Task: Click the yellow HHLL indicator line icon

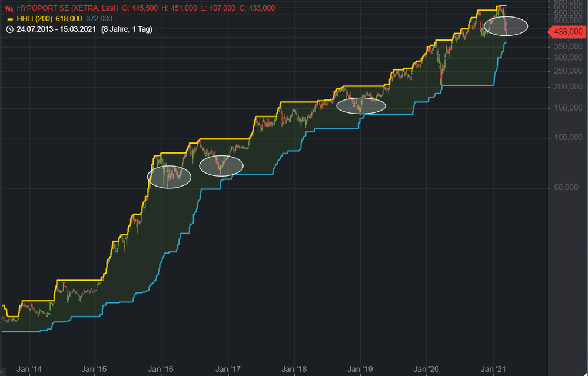Action: pyautogui.click(x=9, y=19)
